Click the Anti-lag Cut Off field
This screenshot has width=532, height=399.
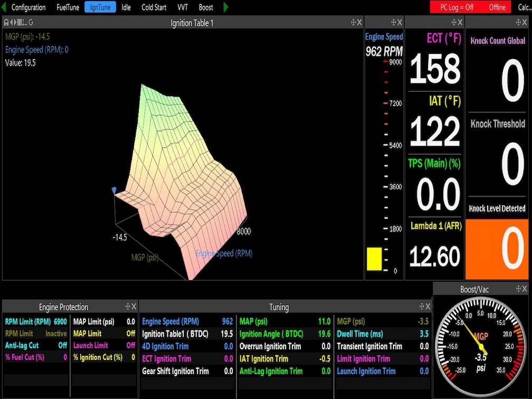[x=35, y=345]
